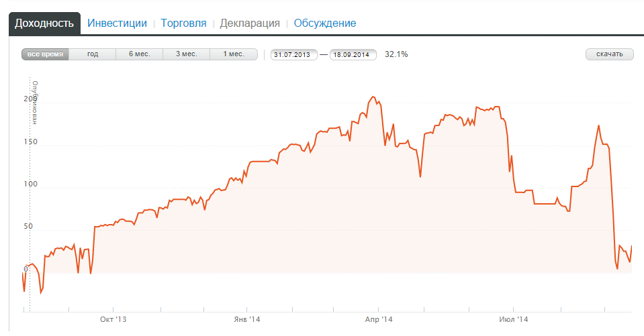Switch to the Доходность tab
The height and width of the screenshot is (336, 644).
(44, 23)
